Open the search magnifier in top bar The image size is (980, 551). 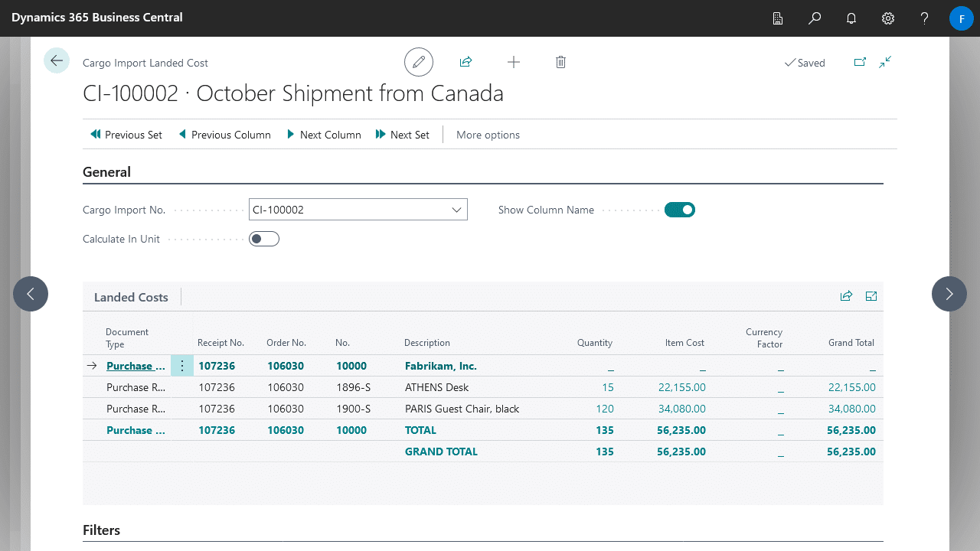815,18
